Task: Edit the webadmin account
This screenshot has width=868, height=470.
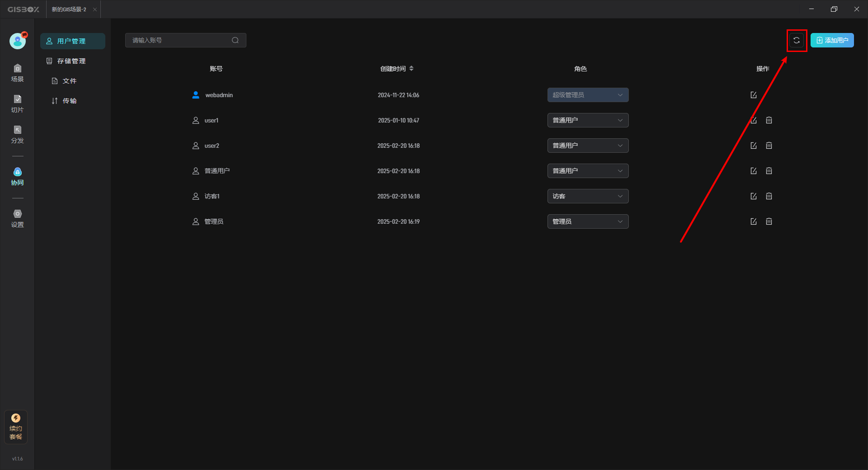Action: (754, 95)
